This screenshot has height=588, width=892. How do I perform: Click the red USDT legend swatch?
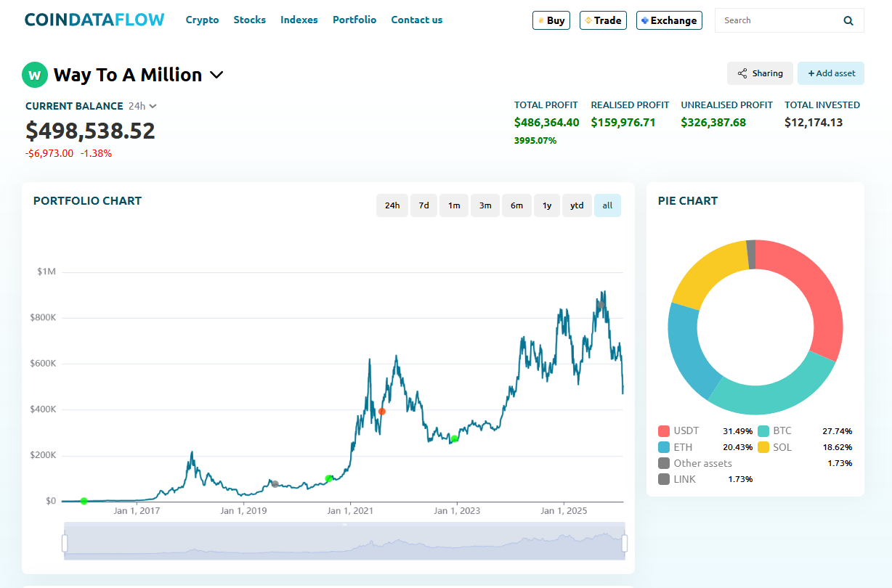[x=664, y=431]
